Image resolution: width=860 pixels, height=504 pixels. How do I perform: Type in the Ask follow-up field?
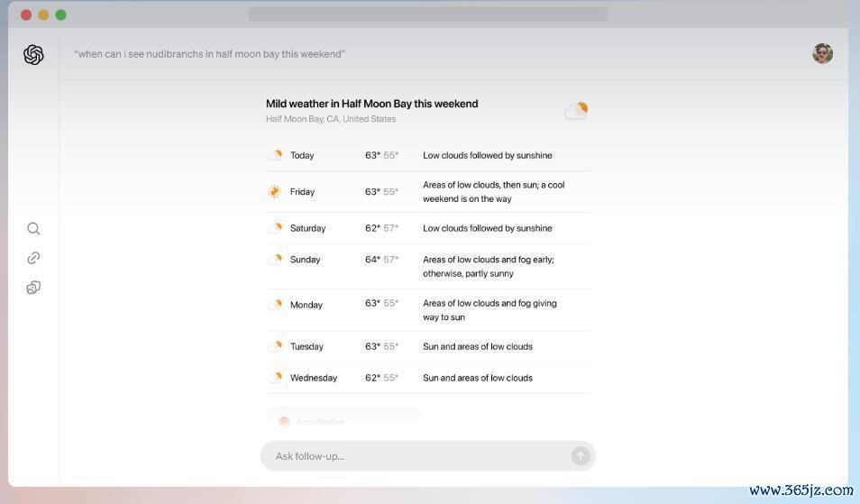(415, 456)
